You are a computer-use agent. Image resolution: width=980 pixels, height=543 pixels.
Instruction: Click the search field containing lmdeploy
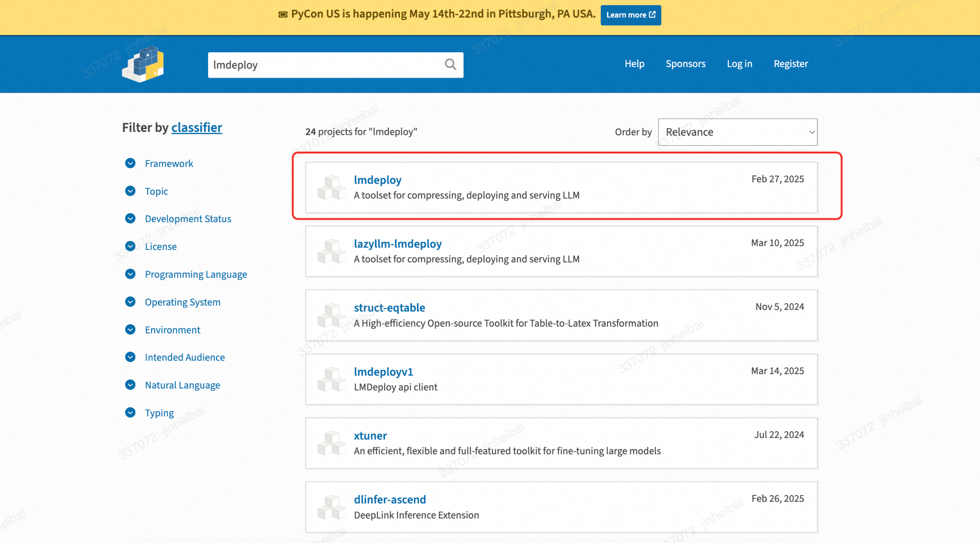click(325, 65)
